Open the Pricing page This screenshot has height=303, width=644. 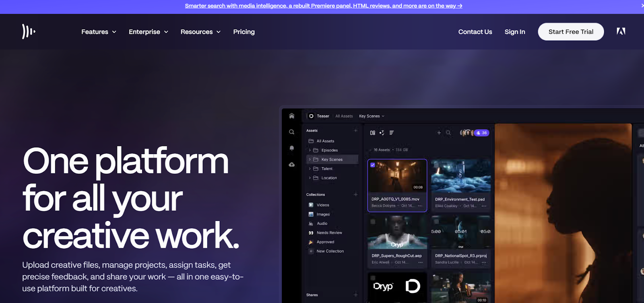244,32
